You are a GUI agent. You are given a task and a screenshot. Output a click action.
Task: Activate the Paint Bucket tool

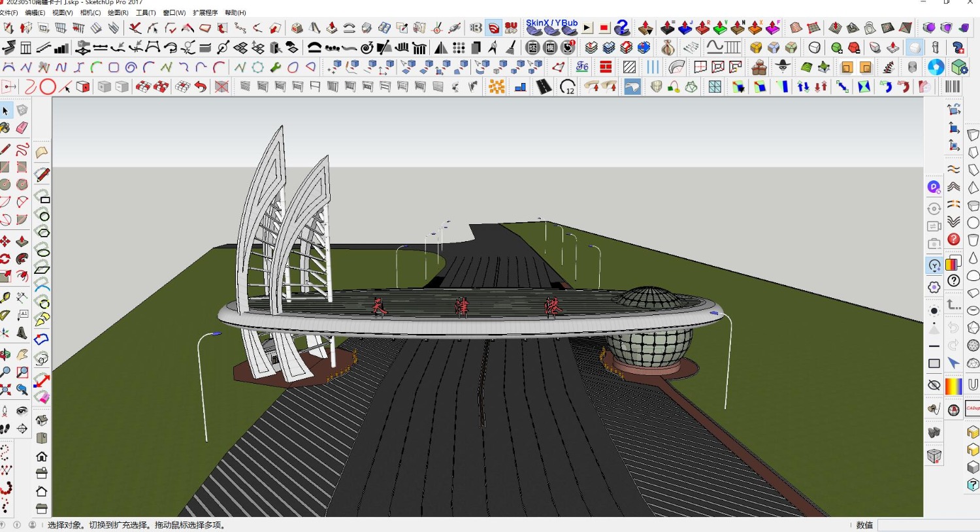pos(5,127)
